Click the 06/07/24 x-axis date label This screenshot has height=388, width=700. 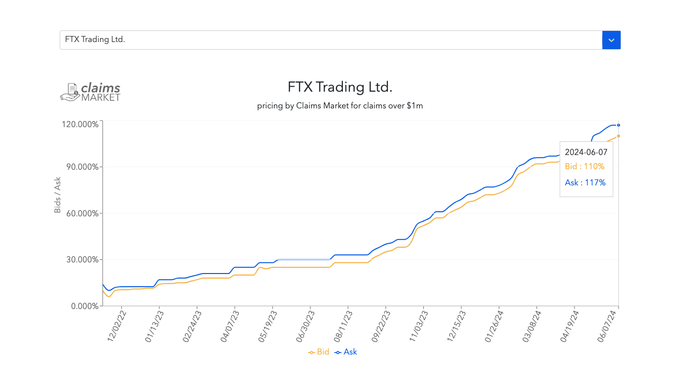click(x=607, y=326)
